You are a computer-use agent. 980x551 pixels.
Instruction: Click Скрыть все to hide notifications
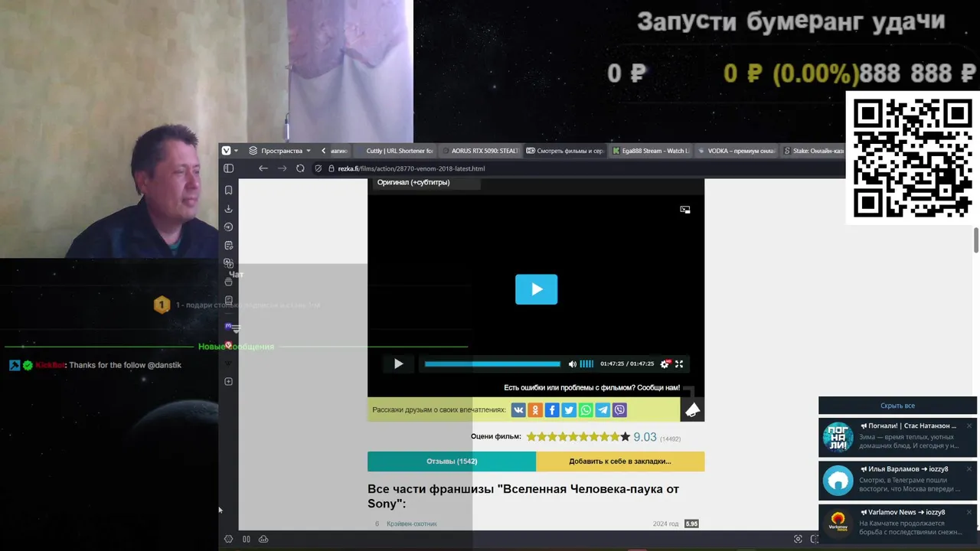pos(897,406)
